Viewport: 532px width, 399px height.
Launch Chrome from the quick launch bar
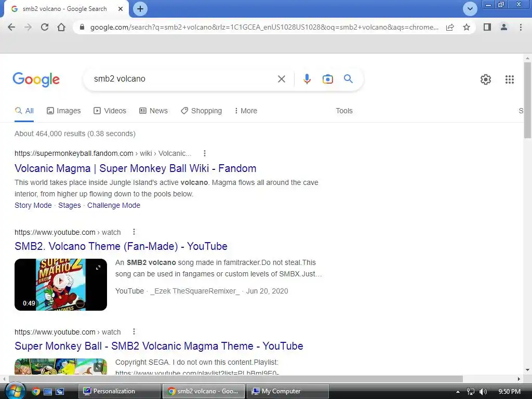[x=36, y=392]
